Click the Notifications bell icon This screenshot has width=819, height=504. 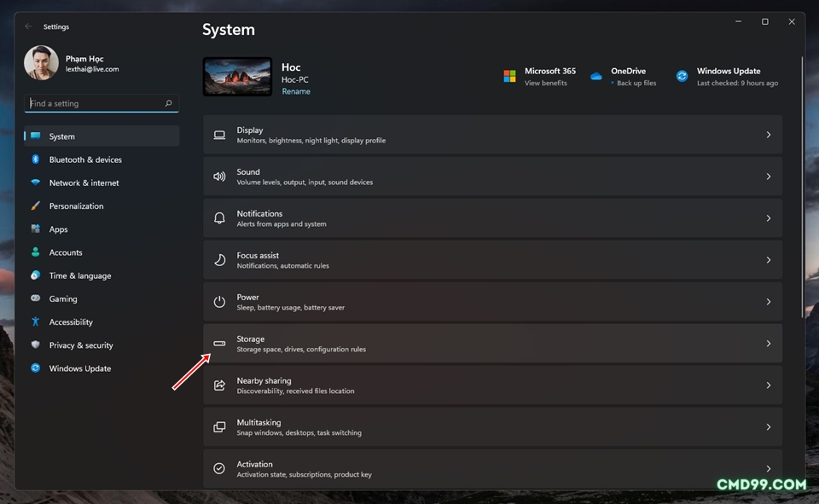point(219,217)
